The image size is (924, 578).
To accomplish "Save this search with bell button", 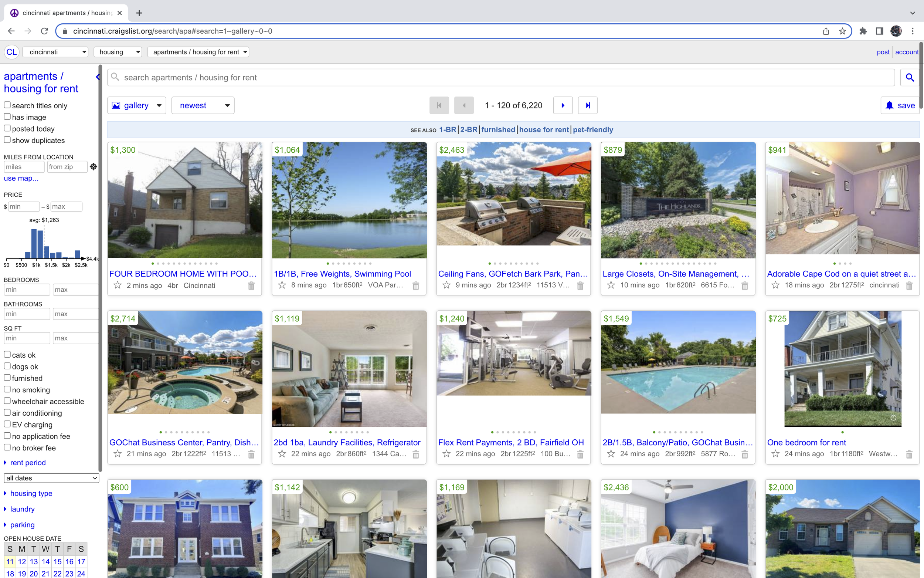I will 900,105.
